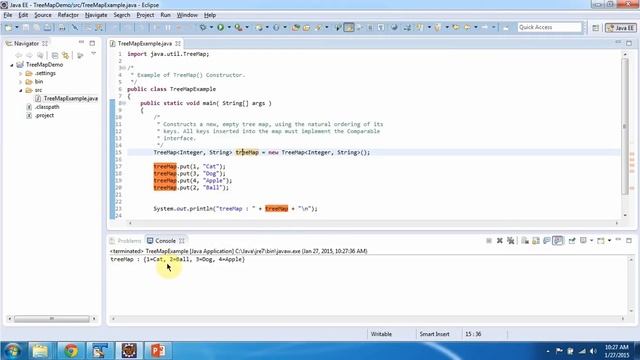Open the Project menu
The height and width of the screenshot is (360, 640).
145,15
